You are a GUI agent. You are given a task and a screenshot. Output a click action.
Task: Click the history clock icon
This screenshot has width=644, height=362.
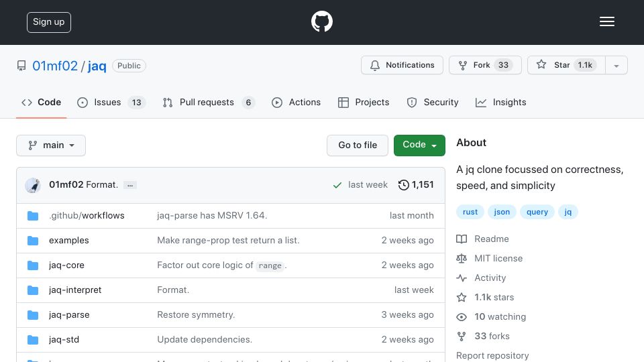[x=403, y=185]
